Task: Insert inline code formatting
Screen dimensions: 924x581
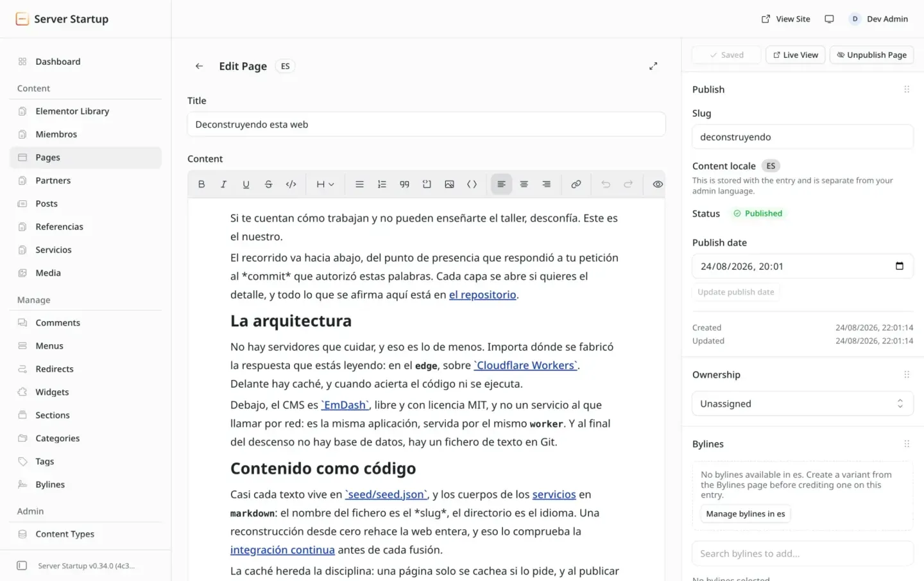Action: 291,184
